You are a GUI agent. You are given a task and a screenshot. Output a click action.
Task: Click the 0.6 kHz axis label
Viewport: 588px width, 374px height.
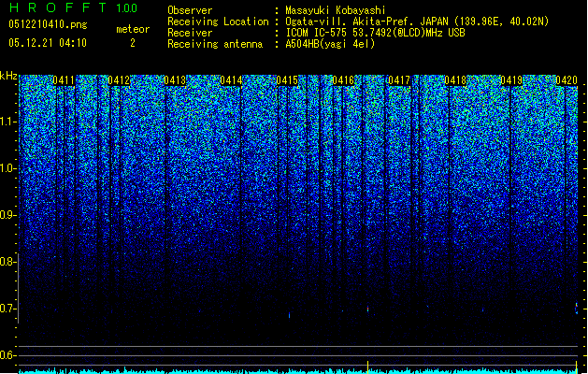coord(7,355)
